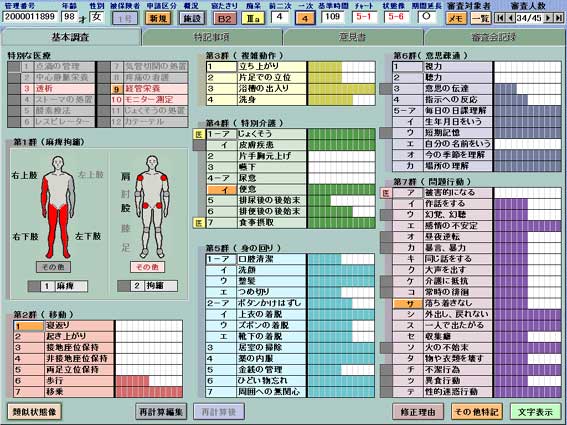Switch to the 意見書 tab
Image resolution: width=567 pixels, height=425 pixels.
coord(353,37)
